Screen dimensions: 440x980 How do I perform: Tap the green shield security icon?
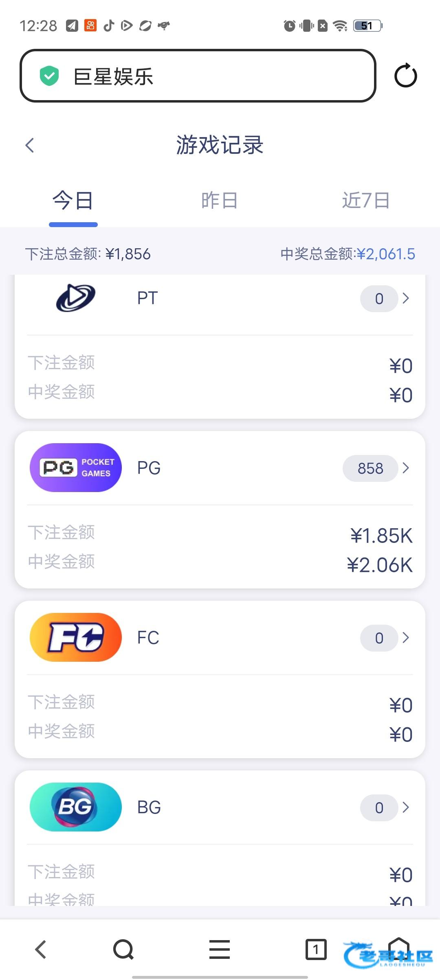click(49, 76)
